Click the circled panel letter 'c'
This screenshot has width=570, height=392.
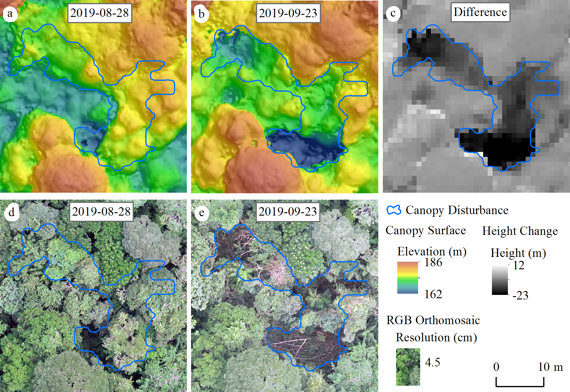click(393, 14)
